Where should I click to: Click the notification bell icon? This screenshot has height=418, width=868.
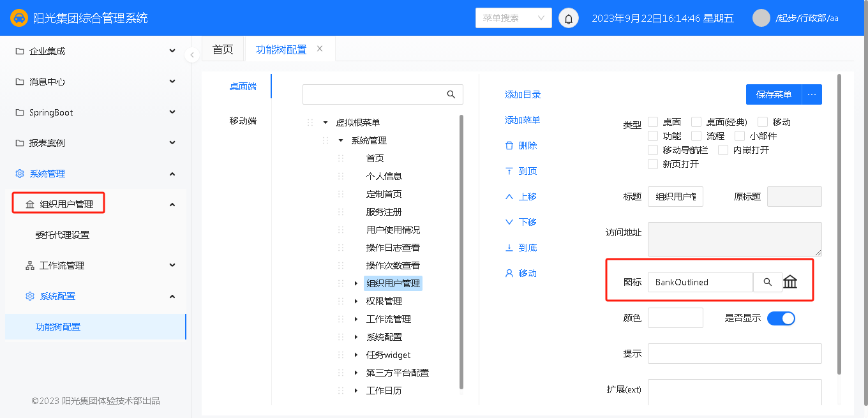pyautogui.click(x=569, y=19)
